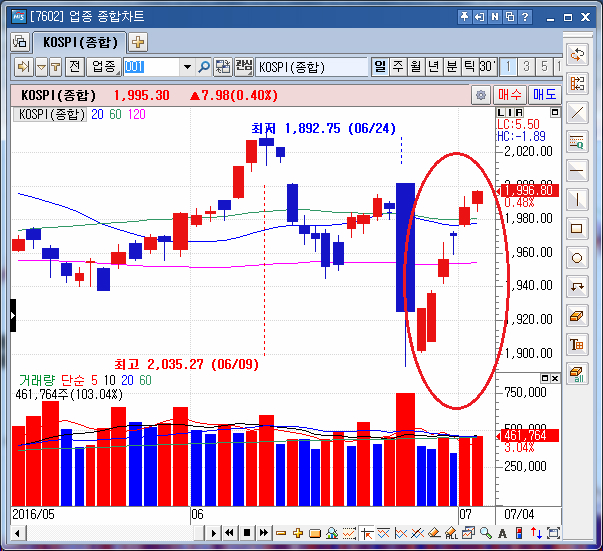Click the erase all drawings icon
The height and width of the screenshot is (551, 603).
pyautogui.click(x=577, y=374)
